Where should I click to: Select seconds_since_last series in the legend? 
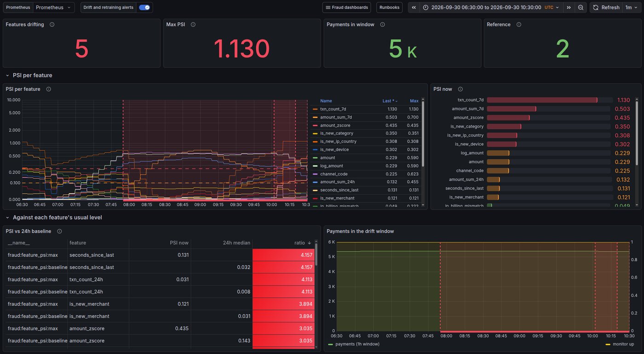pyautogui.click(x=339, y=190)
